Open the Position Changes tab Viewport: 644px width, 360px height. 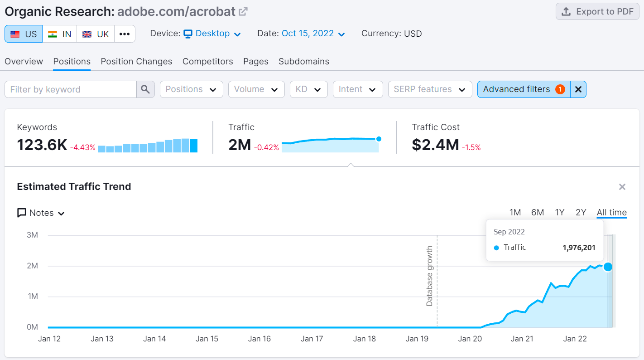(136, 61)
